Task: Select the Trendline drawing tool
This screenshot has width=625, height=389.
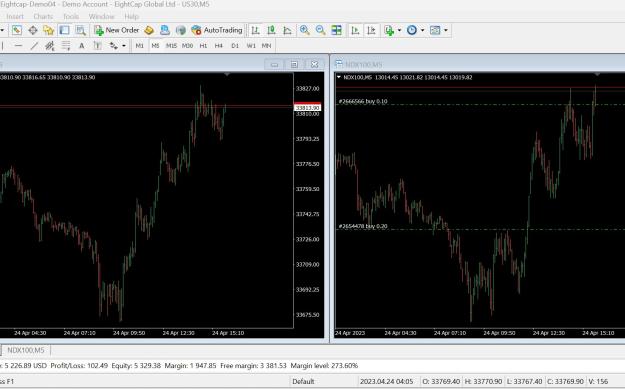Action: click(34, 46)
